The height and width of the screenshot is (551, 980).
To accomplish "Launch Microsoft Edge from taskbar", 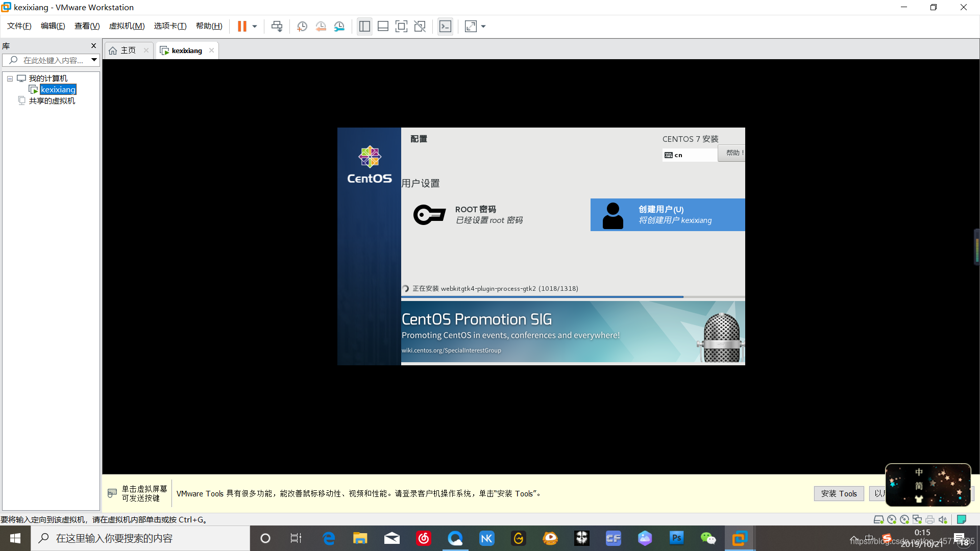I will point(329,538).
